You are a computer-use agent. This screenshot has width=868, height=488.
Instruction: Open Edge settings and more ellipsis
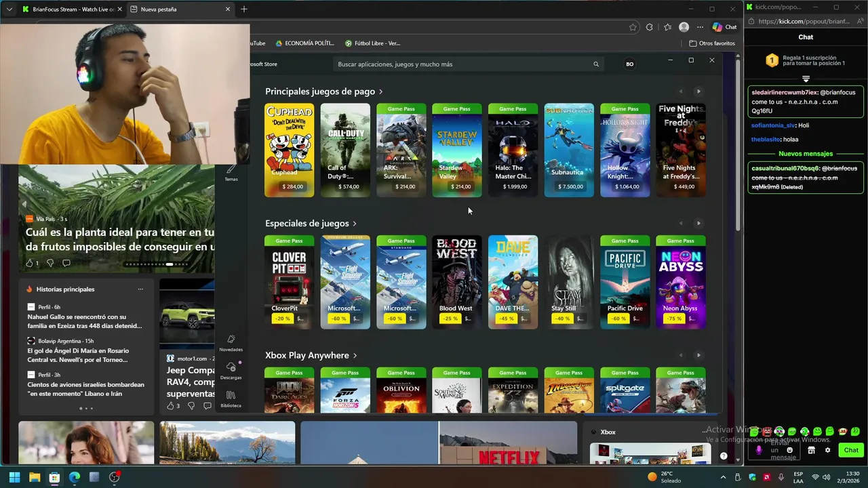(x=700, y=27)
